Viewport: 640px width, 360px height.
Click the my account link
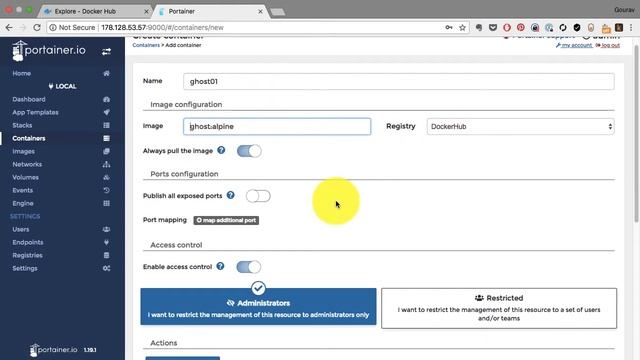coord(574,45)
